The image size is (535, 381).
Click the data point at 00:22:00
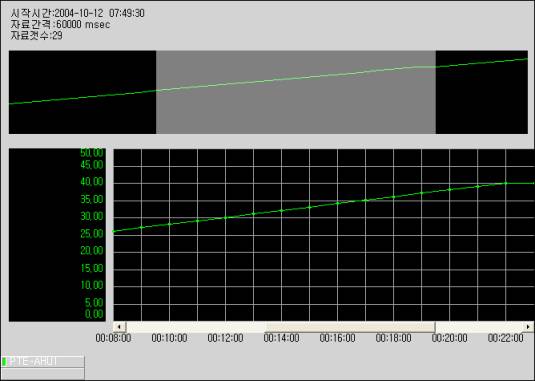click(506, 184)
